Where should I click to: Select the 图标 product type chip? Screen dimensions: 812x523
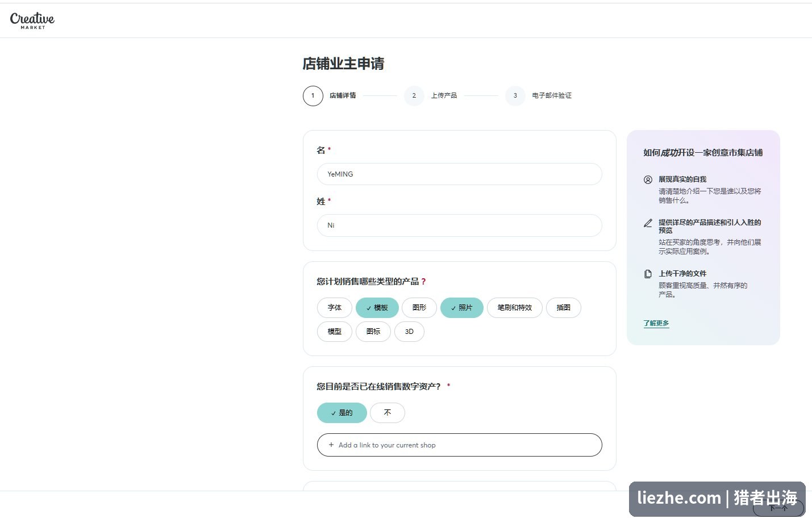pos(373,332)
